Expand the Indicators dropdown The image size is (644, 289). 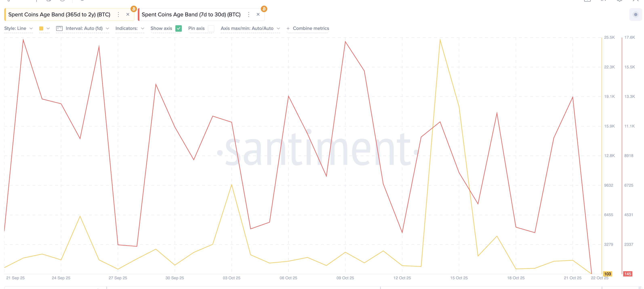pos(129,28)
